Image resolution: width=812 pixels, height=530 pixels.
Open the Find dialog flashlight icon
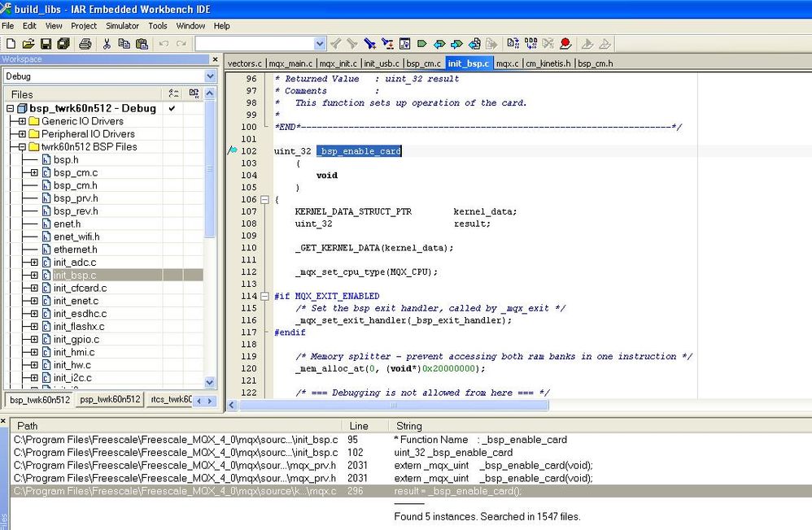click(369, 44)
